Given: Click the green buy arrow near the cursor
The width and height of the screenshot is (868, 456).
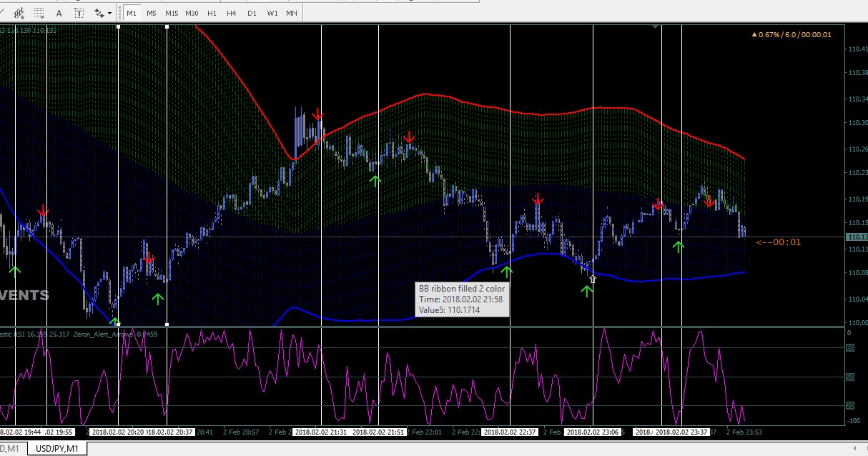Looking at the screenshot, I should 587,290.
